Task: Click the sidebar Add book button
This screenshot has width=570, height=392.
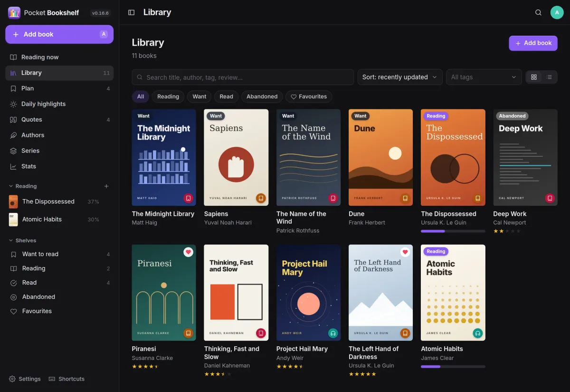Action: coord(59,34)
